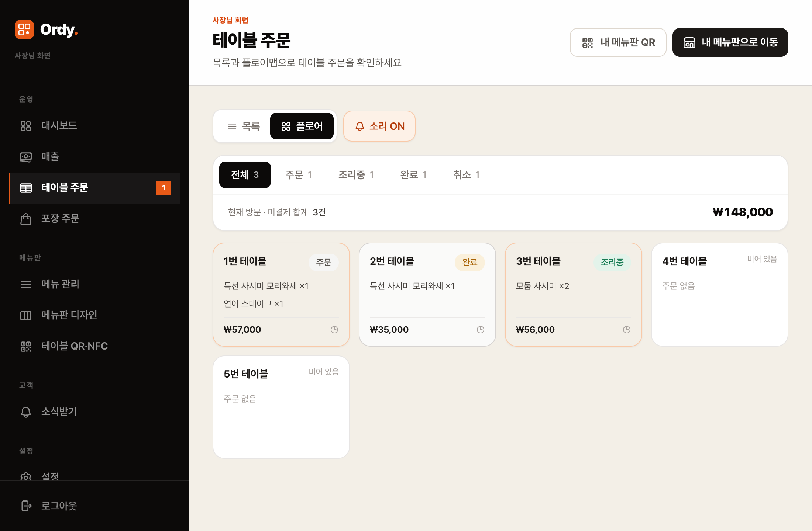Select the 주문 1 filter tab
Image resolution: width=812 pixels, height=531 pixels.
(x=299, y=175)
